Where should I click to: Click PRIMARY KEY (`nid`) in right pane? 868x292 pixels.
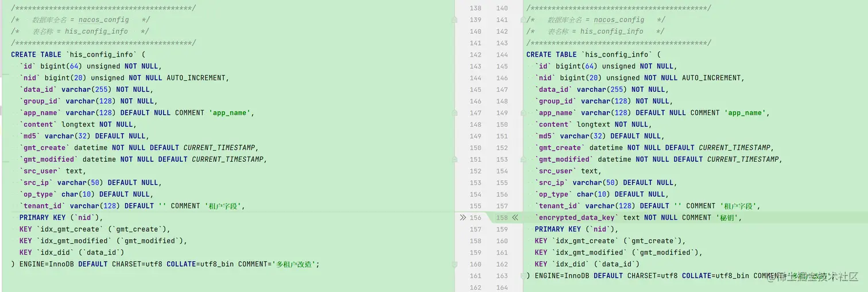(x=576, y=229)
